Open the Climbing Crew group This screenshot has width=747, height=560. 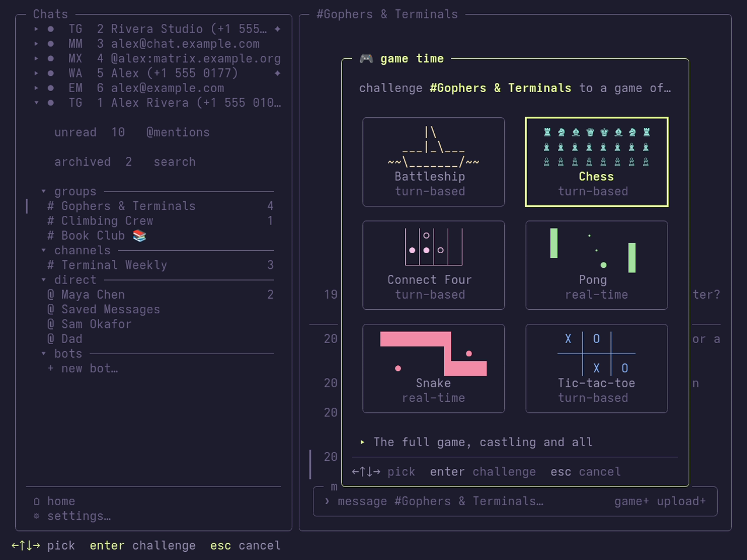[153, 221]
